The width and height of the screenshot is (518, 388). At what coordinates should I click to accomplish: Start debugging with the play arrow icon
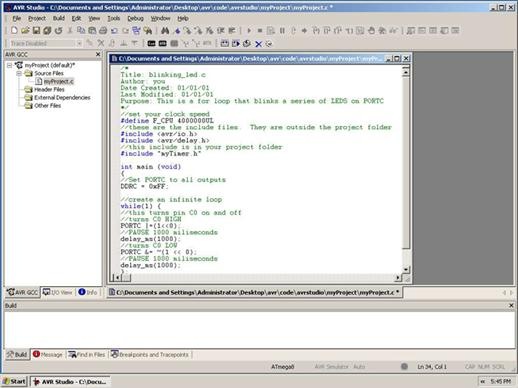pyautogui.click(x=249, y=30)
